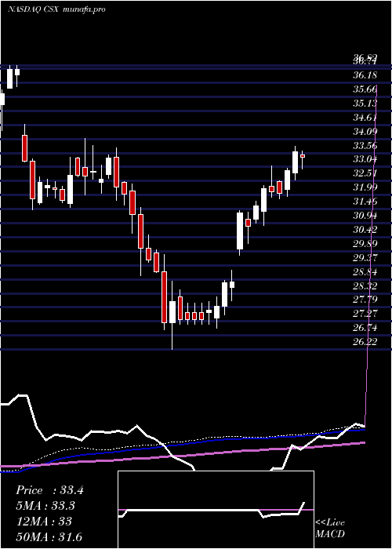Select the 27.79 price axis label

coord(365,300)
